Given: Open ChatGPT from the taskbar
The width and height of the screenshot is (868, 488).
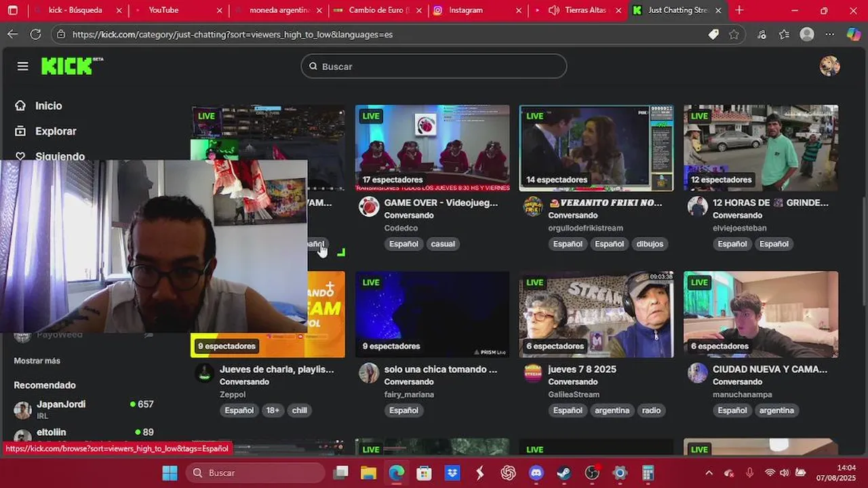Looking at the screenshot, I should point(508,472).
